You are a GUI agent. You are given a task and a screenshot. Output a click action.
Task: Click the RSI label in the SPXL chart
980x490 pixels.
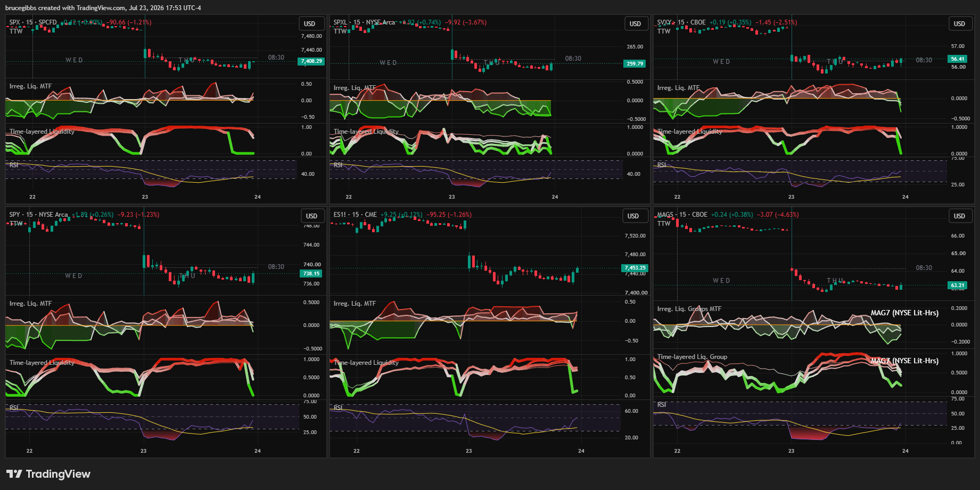click(338, 165)
